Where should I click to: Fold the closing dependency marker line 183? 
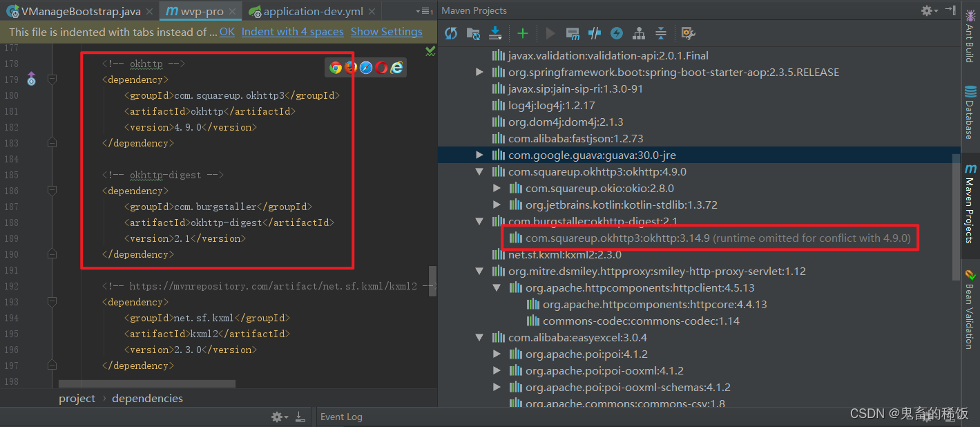tap(52, 143)
